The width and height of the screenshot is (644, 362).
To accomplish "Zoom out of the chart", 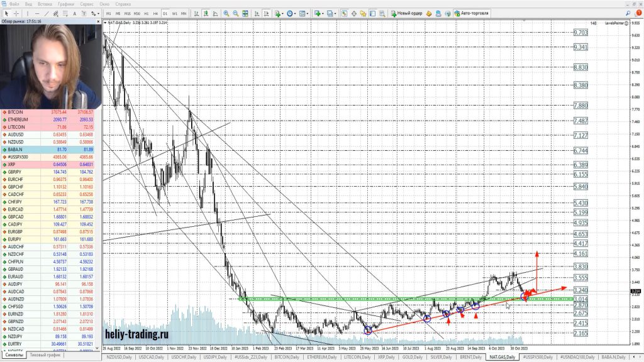I will coord(235,13).
